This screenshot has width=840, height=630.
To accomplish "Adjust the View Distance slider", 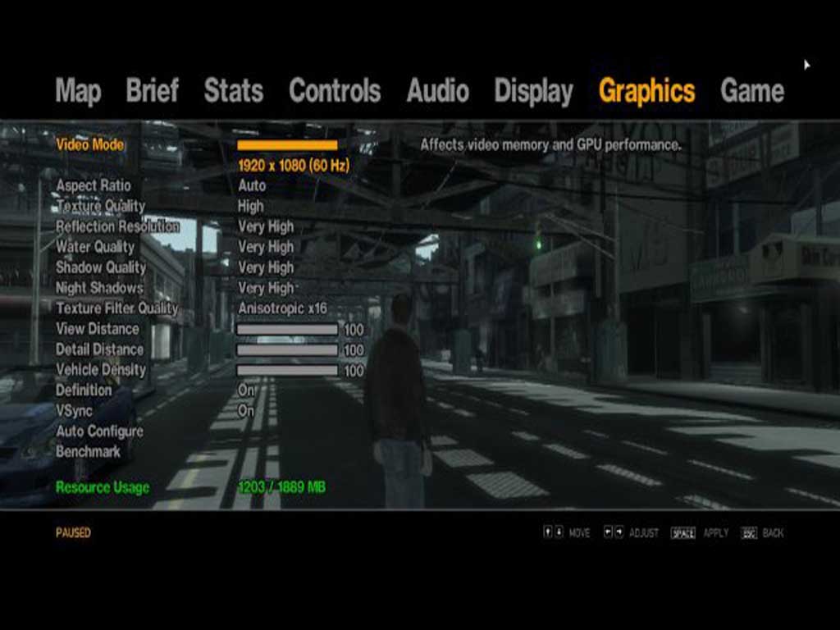I will (287, 330).
